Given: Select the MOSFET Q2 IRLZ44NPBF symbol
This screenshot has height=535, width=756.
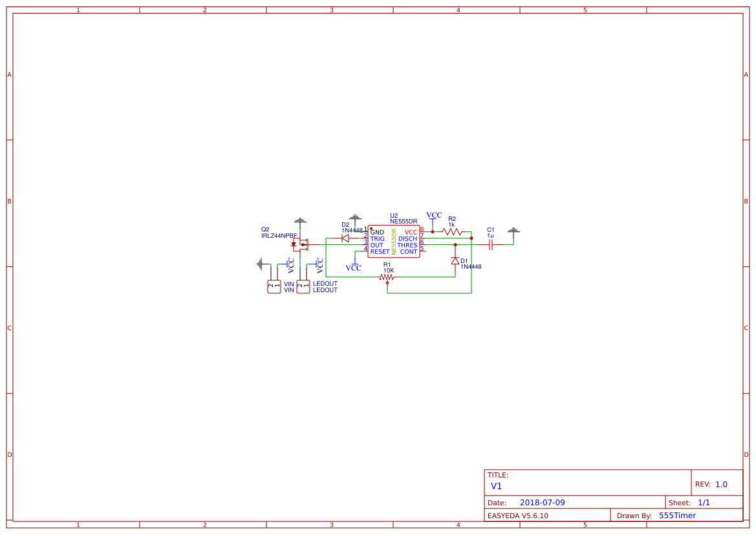Looking at the screenshot, I should point(301,244).
